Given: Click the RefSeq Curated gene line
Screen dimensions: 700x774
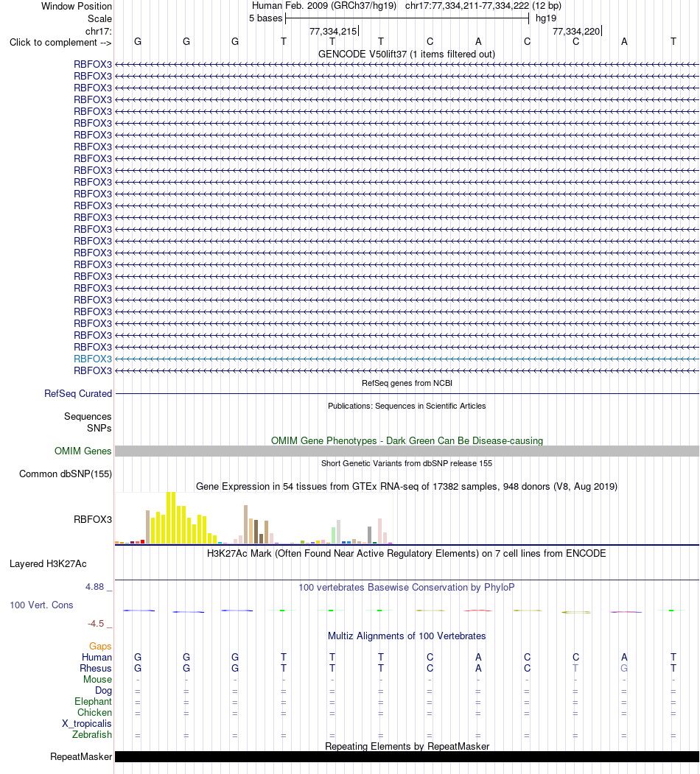Looking at the screenshot, I should pos(407,394).
